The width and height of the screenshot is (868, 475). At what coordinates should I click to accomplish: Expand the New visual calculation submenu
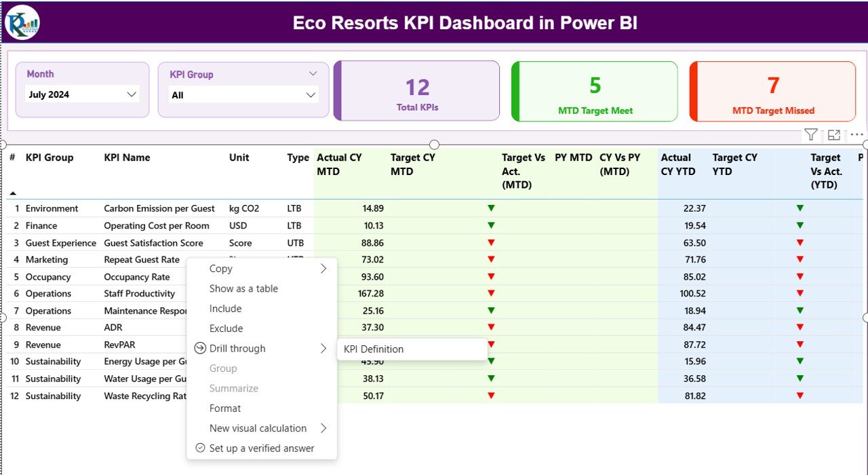[x=323, y=428]
